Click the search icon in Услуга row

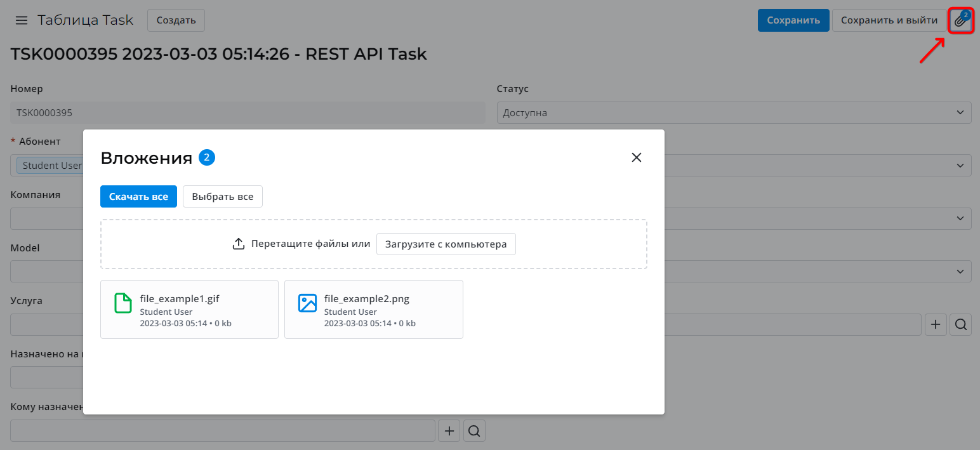(961, 324)
